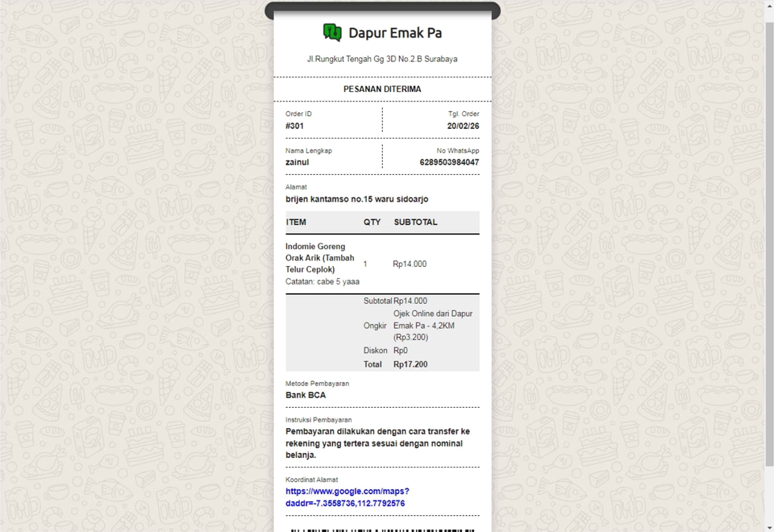Click the 'Order ID' label
774x532 pixels.
[x=298, y=114]
